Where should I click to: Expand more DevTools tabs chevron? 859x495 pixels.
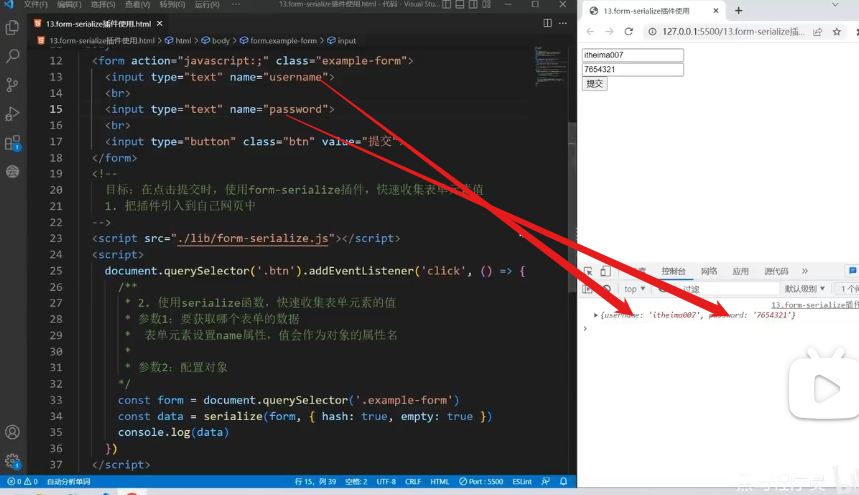805,271
